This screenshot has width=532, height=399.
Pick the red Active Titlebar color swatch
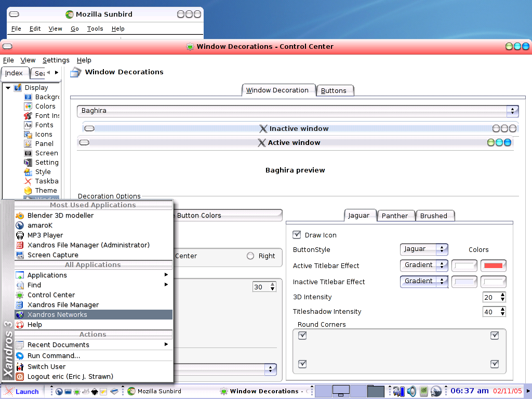pyautogui.click(x=493, y=265)
